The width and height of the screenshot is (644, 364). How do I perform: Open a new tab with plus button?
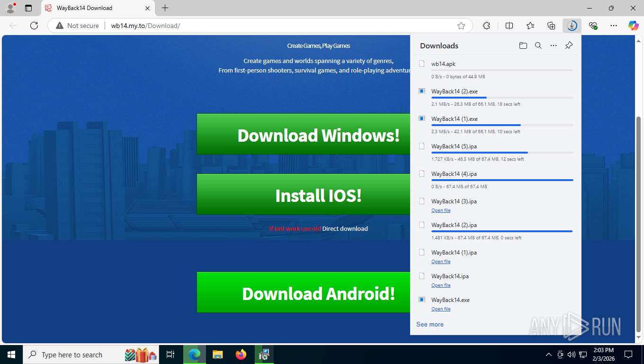coord(165,8)
